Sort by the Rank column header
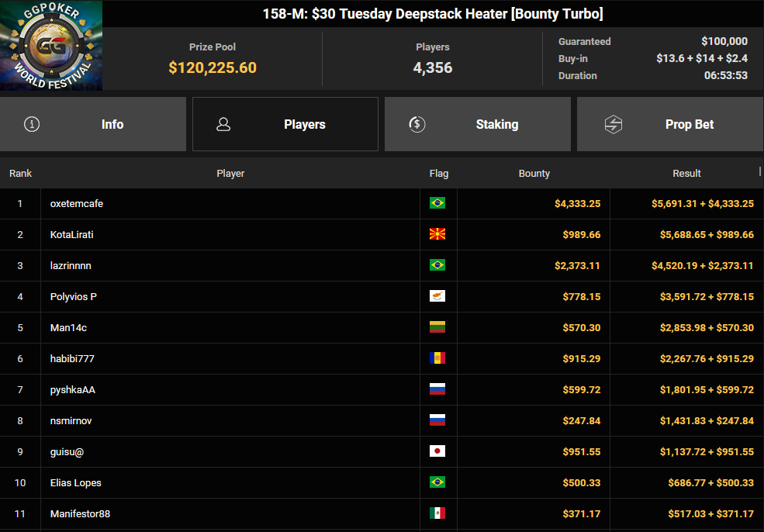This screenshot has width=764, height=532. coord(21,174)
